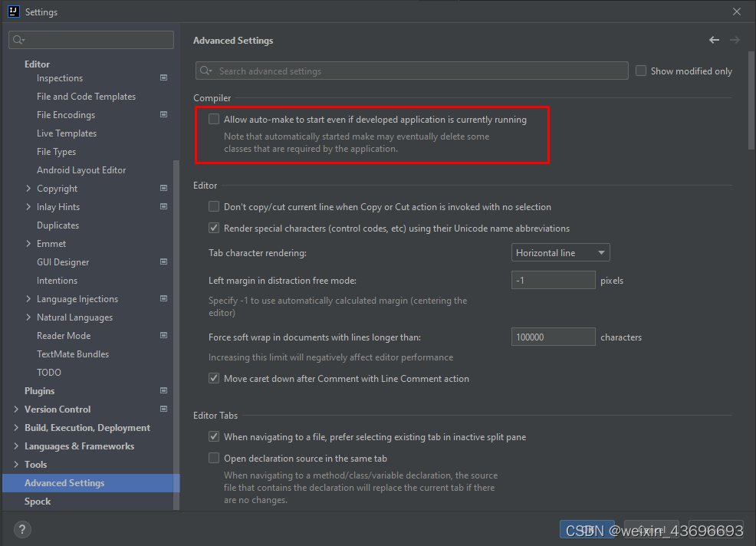Expand the Emmet tree node

click(x=28, y=244)
